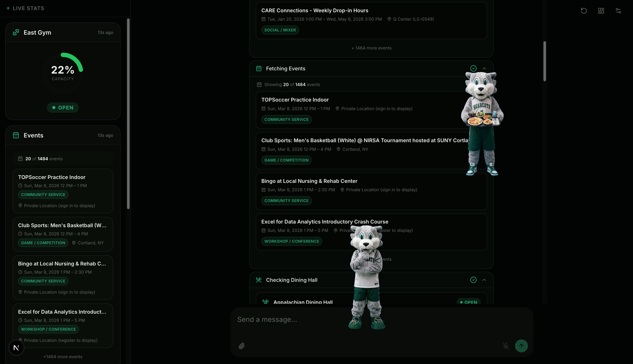
Task: Click the attach file paperclip icon
Action: tap(241, 346)
